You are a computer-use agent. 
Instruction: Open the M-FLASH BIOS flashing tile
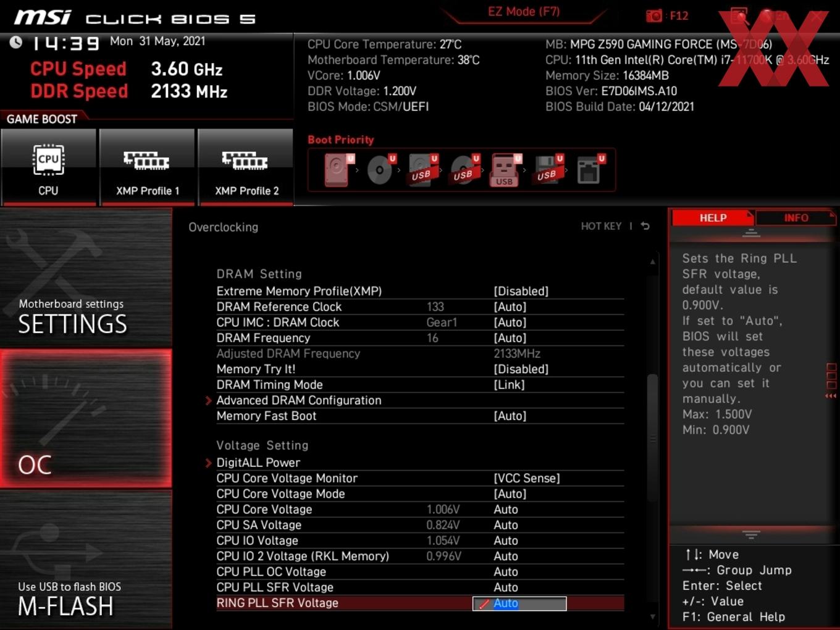tap(86, 560)
